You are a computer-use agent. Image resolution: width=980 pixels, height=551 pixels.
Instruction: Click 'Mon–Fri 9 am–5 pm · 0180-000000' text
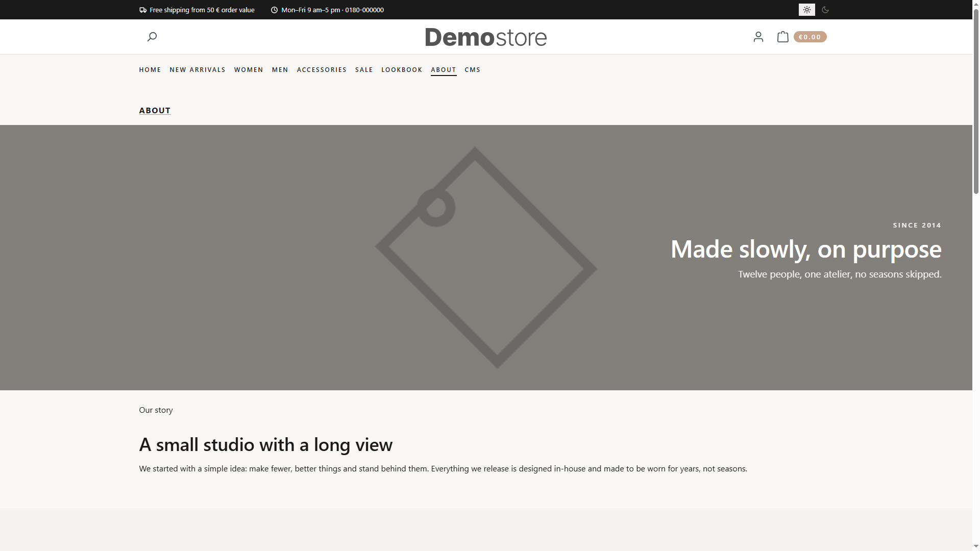(332, 10)
